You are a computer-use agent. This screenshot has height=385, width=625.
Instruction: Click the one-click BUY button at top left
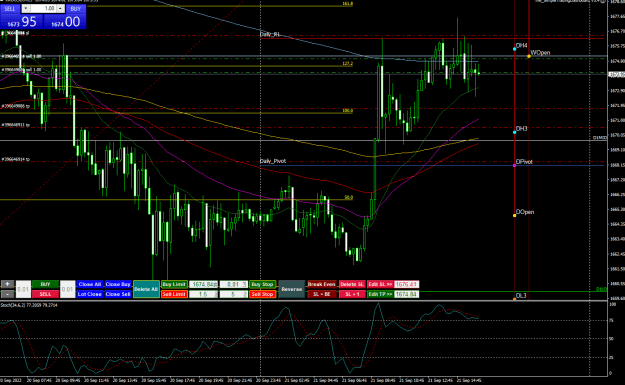click(x=76, y=8)
